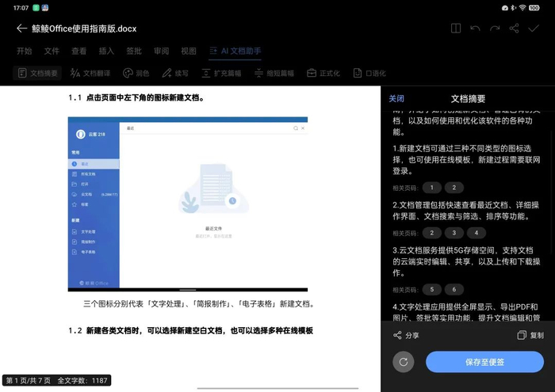Redo the last edit
Screen dimensions: 555x392
tap(495, 29)
